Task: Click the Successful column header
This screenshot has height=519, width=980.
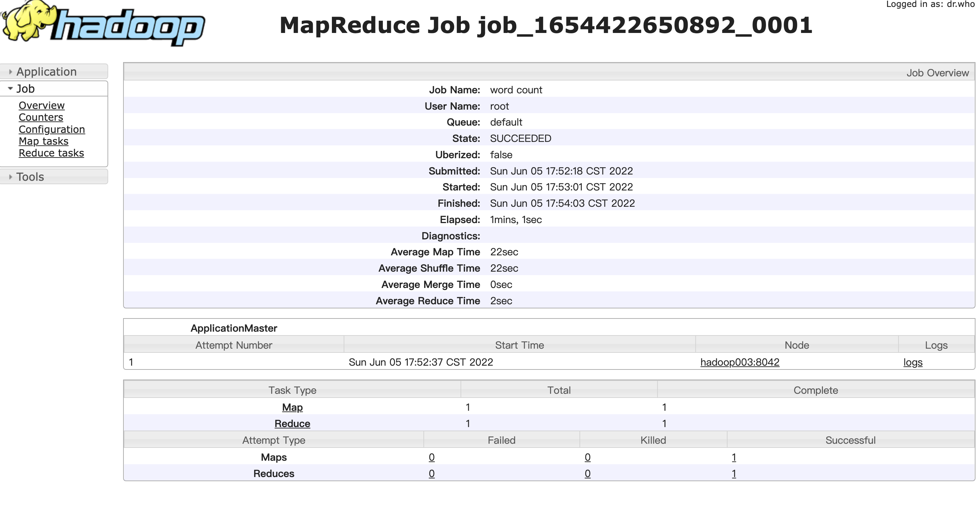Action: 850,440
